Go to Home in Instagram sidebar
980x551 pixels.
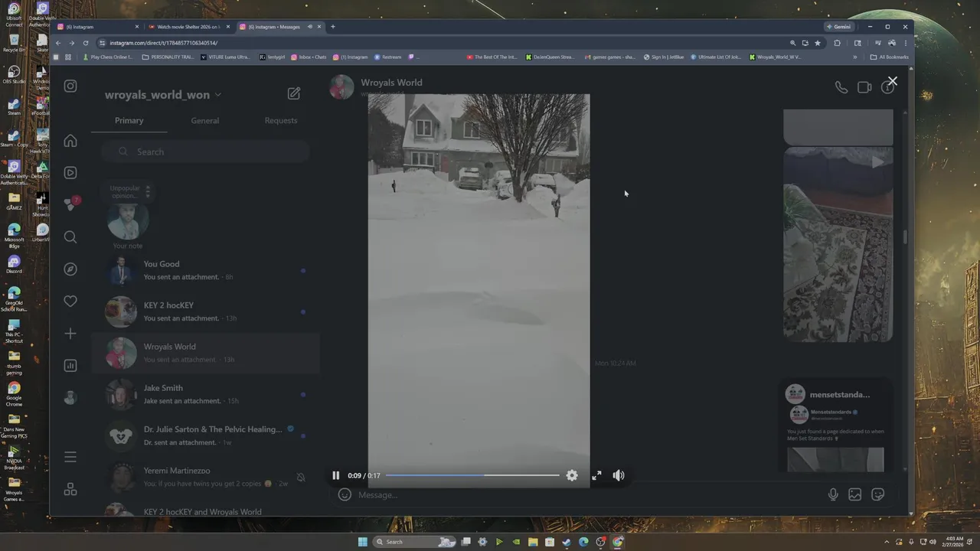(x=70, y=141)
